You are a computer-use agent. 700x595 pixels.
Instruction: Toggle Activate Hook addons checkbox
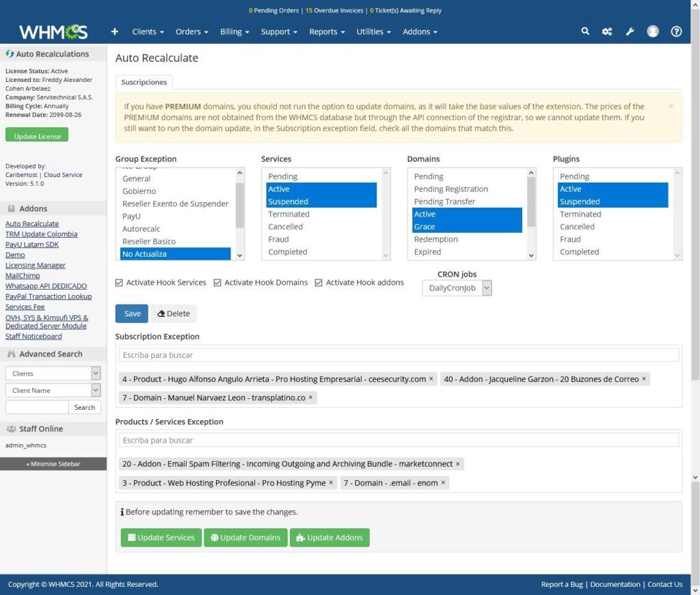pyautogui.click(x=319, y=283)
